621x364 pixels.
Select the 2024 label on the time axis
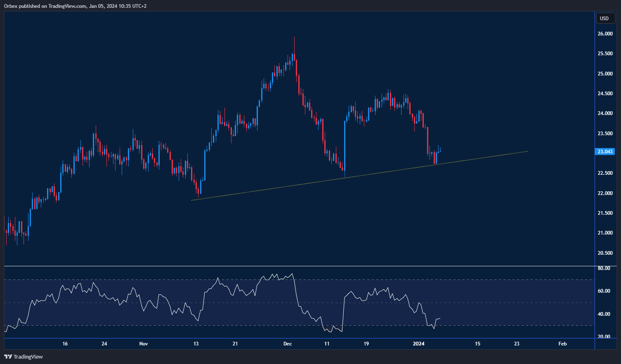419,343
